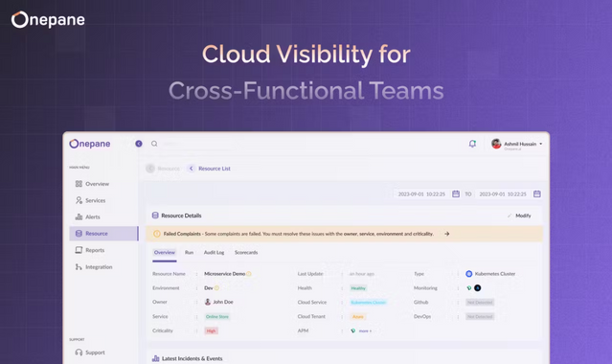
Task: Click the search magnifier icon
Action: (x=154, y=144)
